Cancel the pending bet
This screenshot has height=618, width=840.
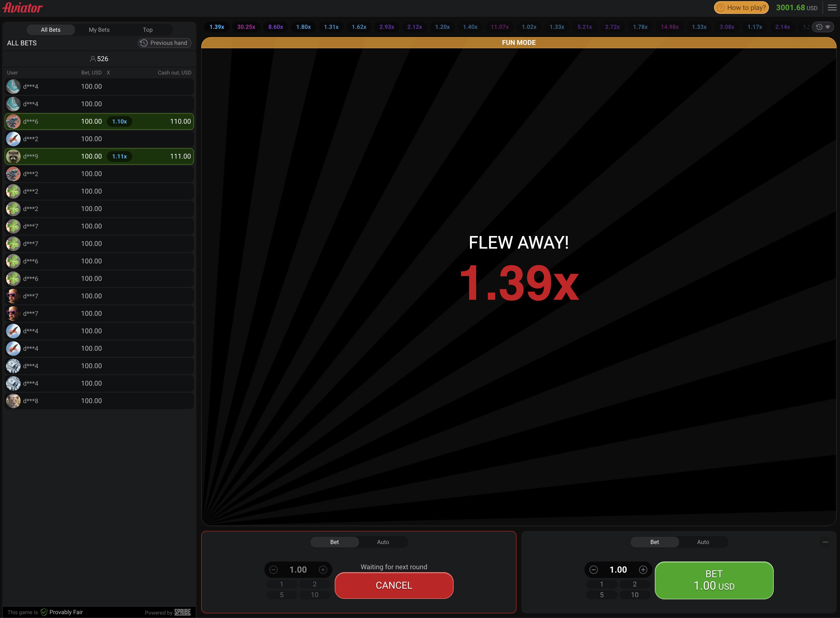393,585
